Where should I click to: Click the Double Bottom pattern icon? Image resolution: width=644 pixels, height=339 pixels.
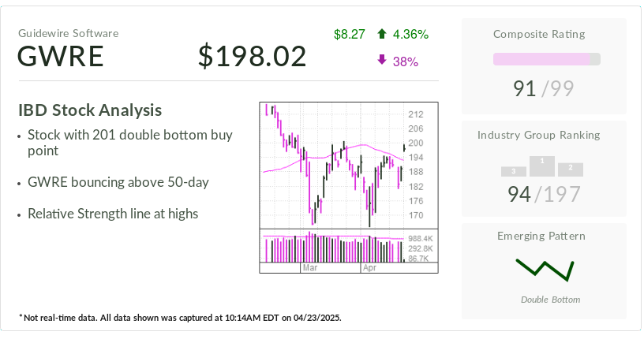coord(545,270)
